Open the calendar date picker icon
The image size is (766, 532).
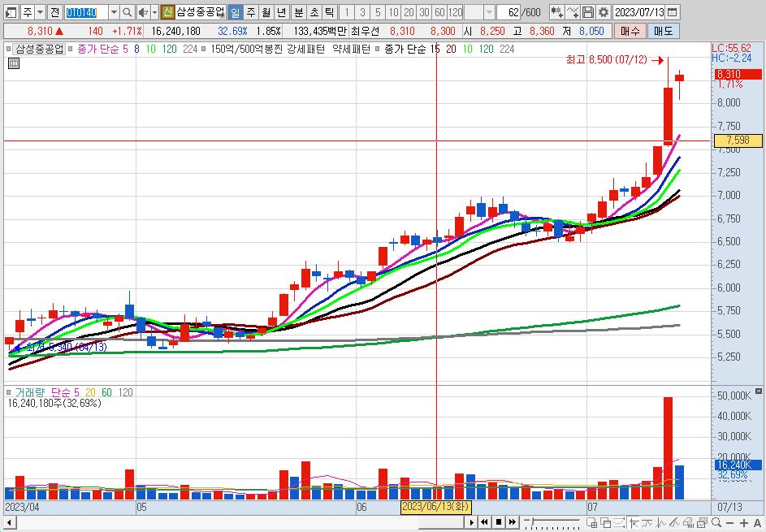[x=673, y=12]
